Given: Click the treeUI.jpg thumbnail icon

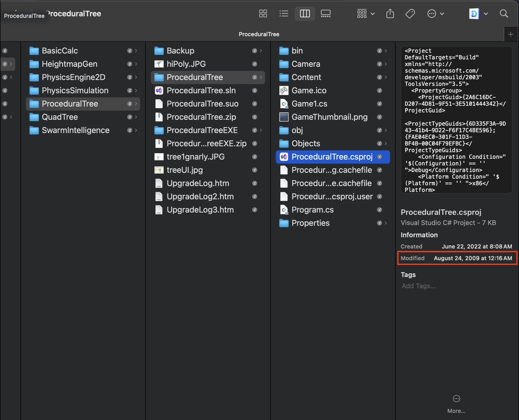Looking at the screenshot, I should tap(159, 170).
